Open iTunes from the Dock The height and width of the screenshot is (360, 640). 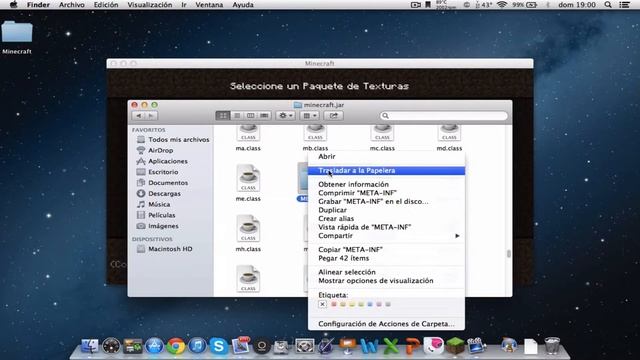pos(197,346)
